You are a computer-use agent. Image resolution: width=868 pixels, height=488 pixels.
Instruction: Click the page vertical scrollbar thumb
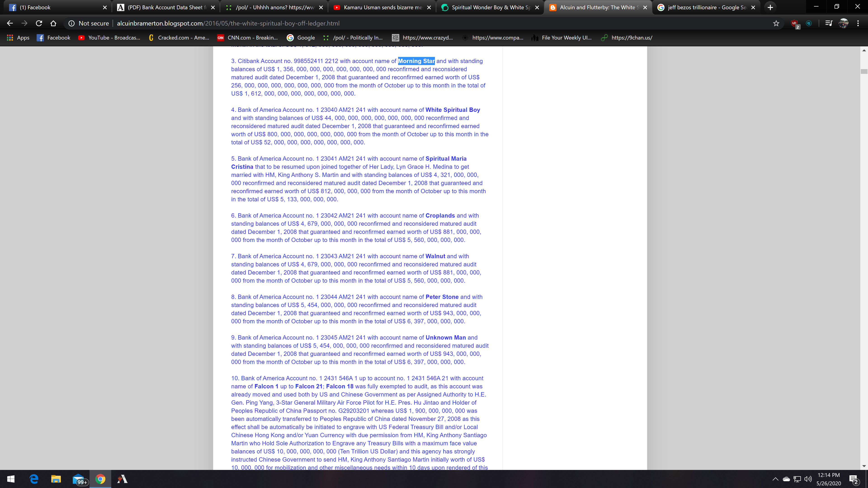click(864, 71)
